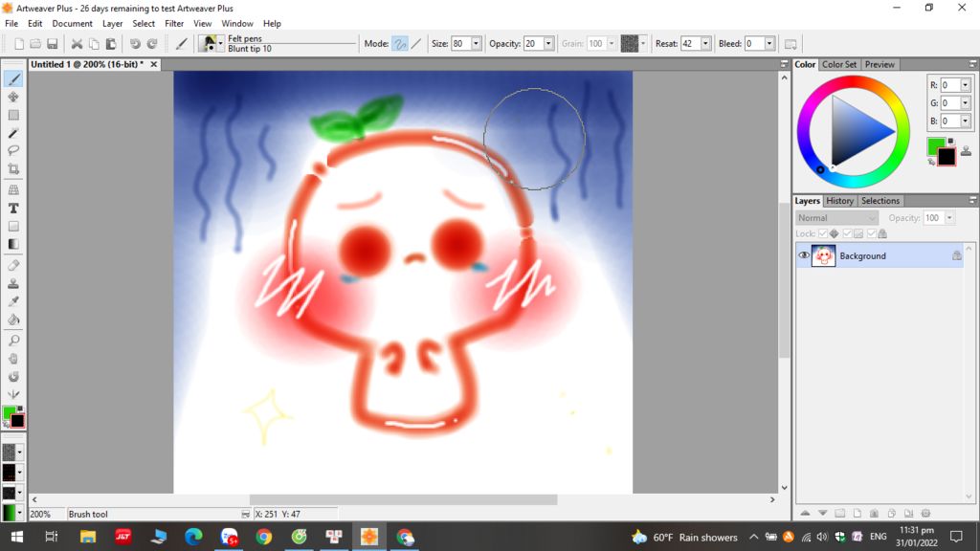Select the Hand pan tool

point(13,359)
